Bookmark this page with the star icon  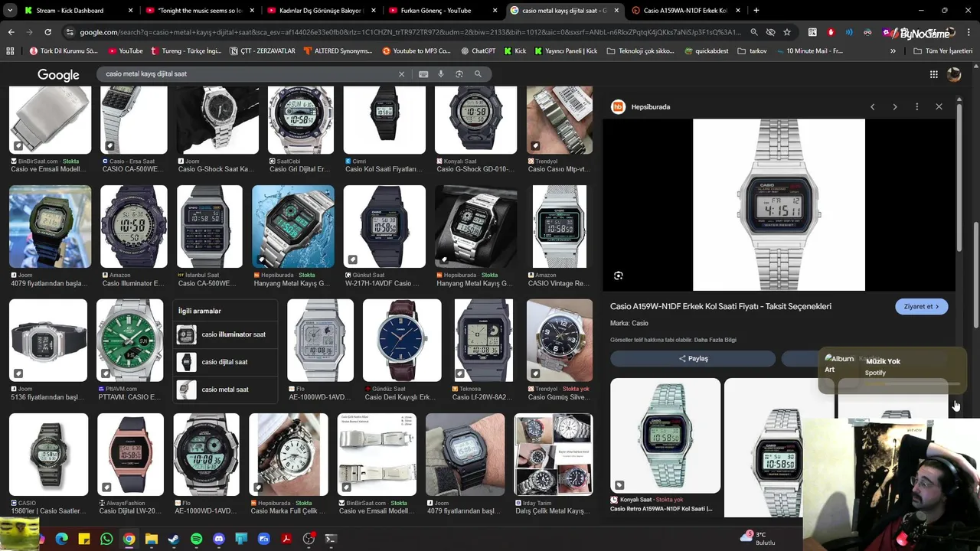pyautogui.click(x=787, y=32)
